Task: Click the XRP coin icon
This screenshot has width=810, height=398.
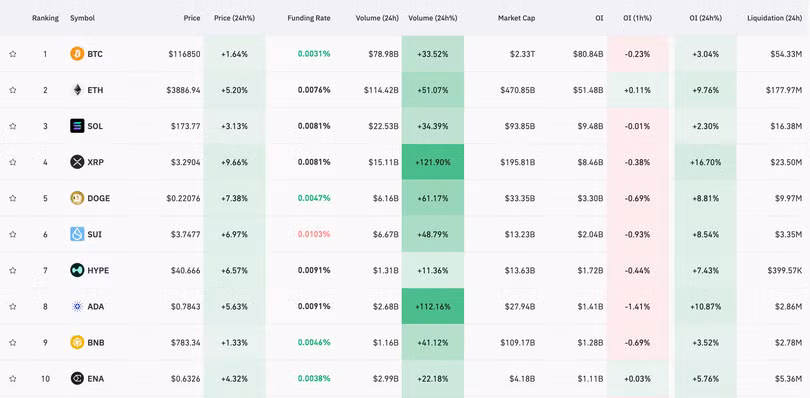Action: 77,162
